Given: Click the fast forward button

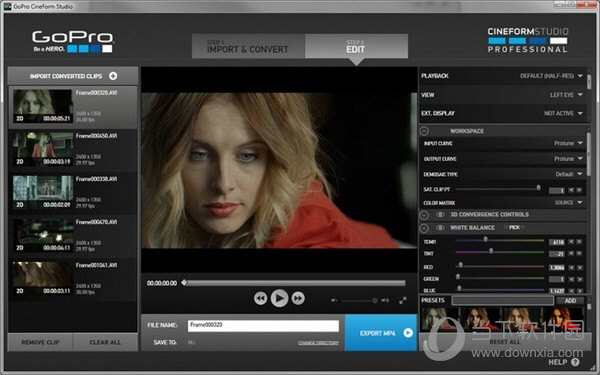Looking at the screenshot, I should [x=298, y=298].
